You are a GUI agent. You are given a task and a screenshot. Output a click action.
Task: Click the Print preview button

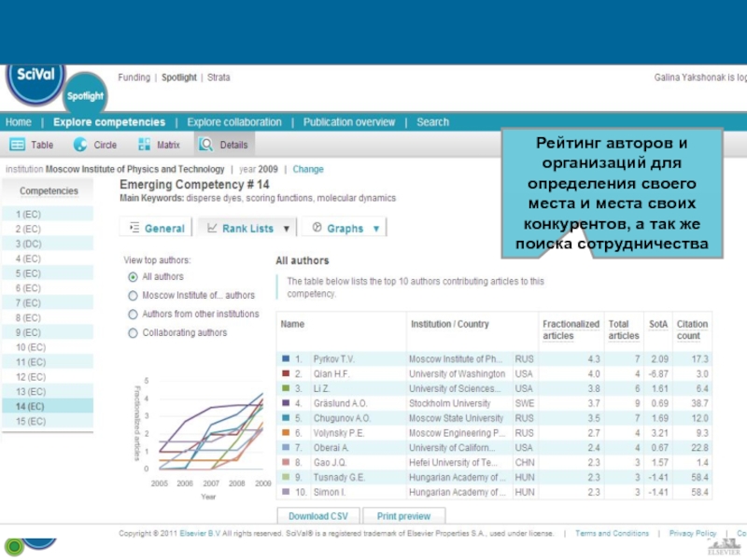(x=403, y=516)
